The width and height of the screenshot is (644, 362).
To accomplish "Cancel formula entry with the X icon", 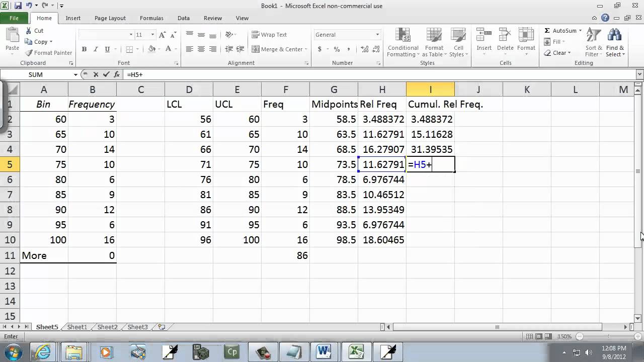I will coord(96,74).
